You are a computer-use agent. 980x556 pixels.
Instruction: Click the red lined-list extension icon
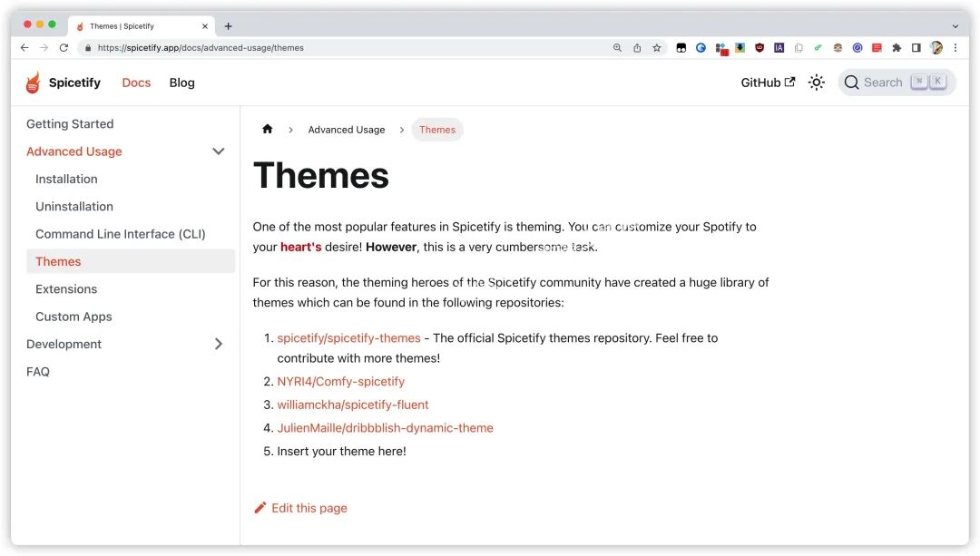(877, 47)
